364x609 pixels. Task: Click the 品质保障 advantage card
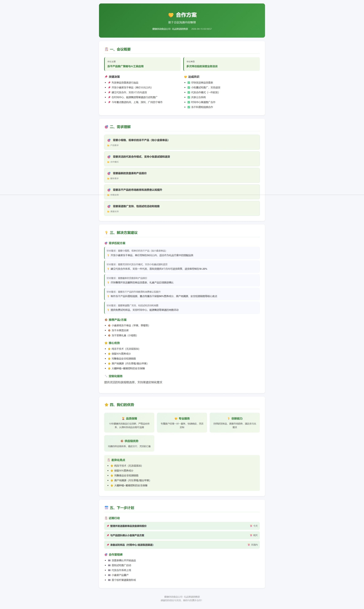[129, 422]
